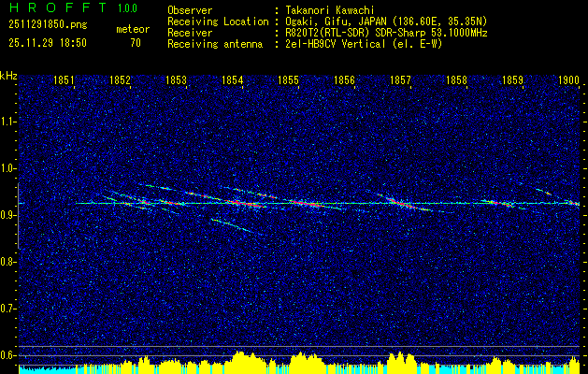588x374 pixels.
Task: Click the 1852 time marker
Action: 120,79
